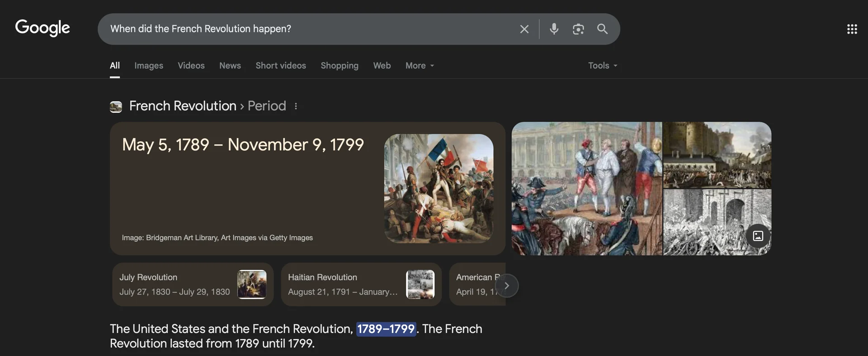Click the French Revolution panel thumbnail icon
The height and width of the screenshot is (356, 868).
coord(116,107)
